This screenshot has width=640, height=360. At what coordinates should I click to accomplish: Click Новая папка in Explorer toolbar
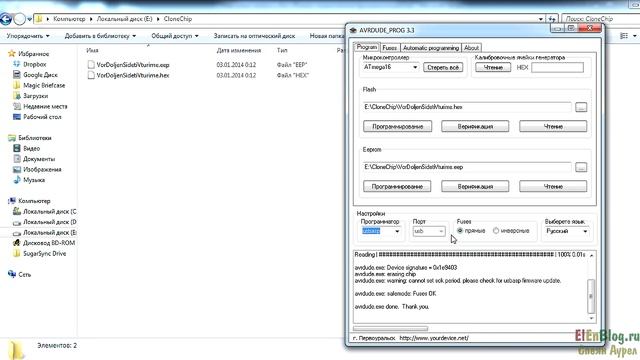pos(327,36)
